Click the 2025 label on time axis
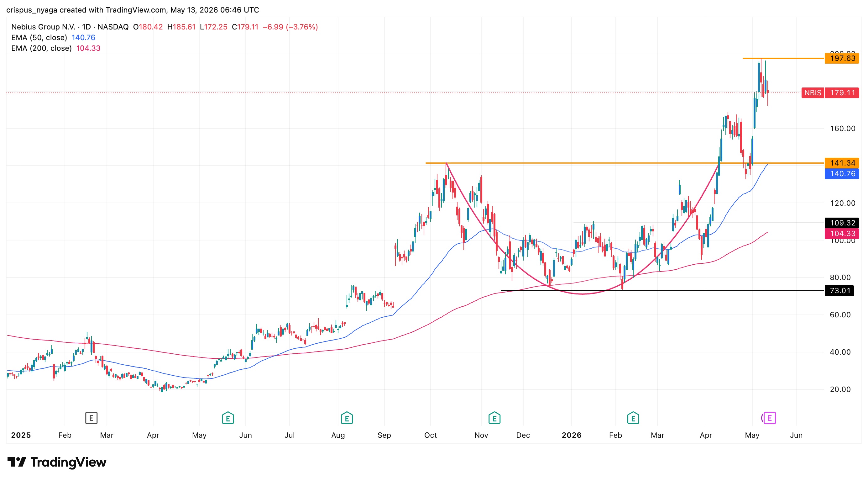868x481 pixels. point(21,435)
